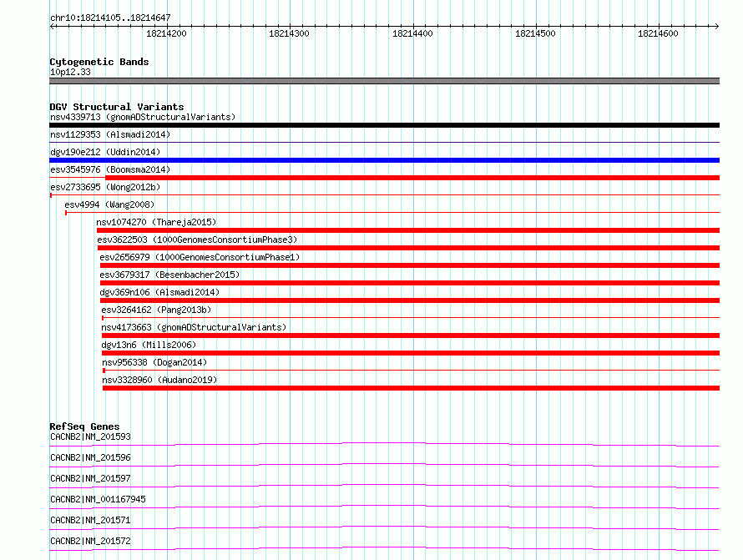Open variant esv2656979 (1000GenomesConsortiumPhase1)
743x560 pixels.
(200, 257)
